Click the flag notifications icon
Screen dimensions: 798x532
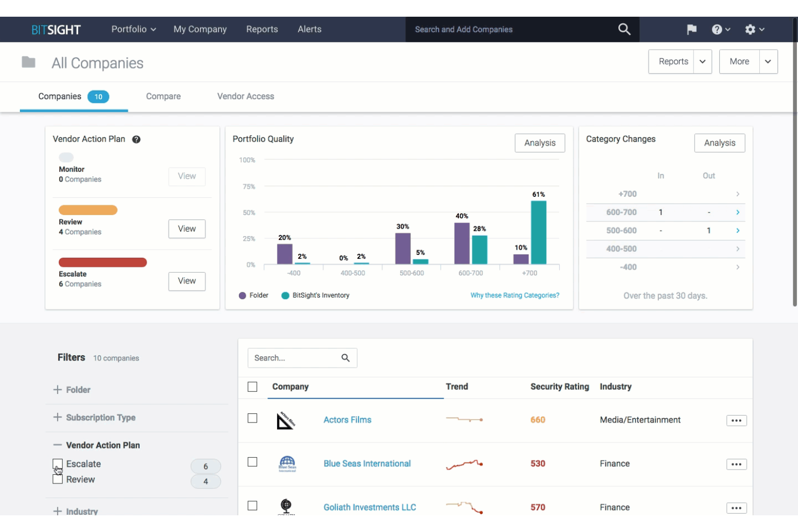point(691,29)
